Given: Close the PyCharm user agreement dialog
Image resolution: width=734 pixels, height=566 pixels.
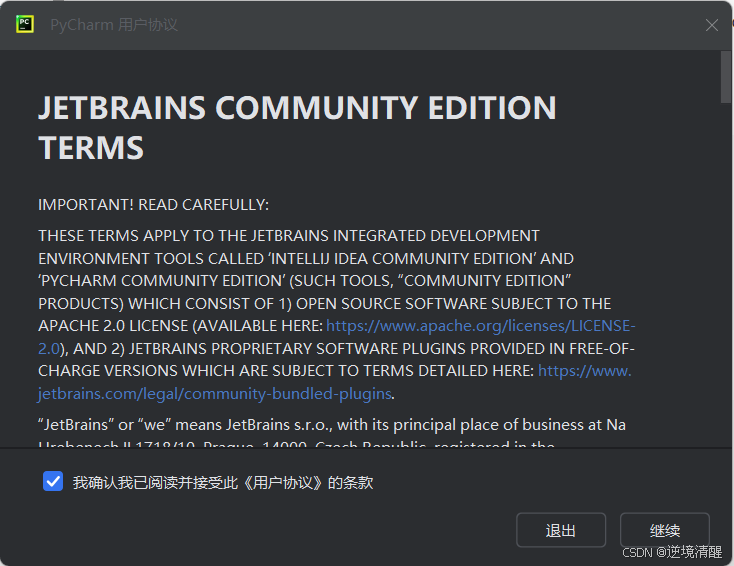Looking at the screenshot, I should (x=712, y=25).
